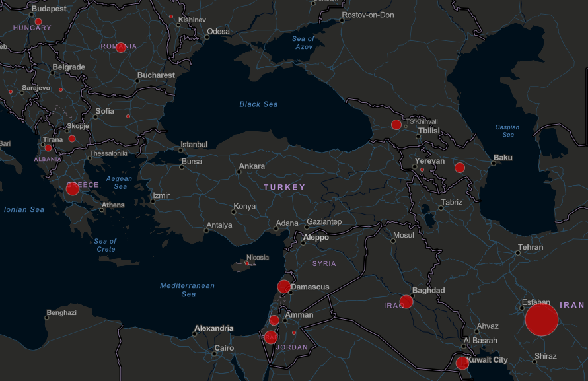Image resolution: width=588 pixels, height=381 pixels.
Task: Click the largest red circle over Iran
Action: pyautogui.click(x=542, y=320)
